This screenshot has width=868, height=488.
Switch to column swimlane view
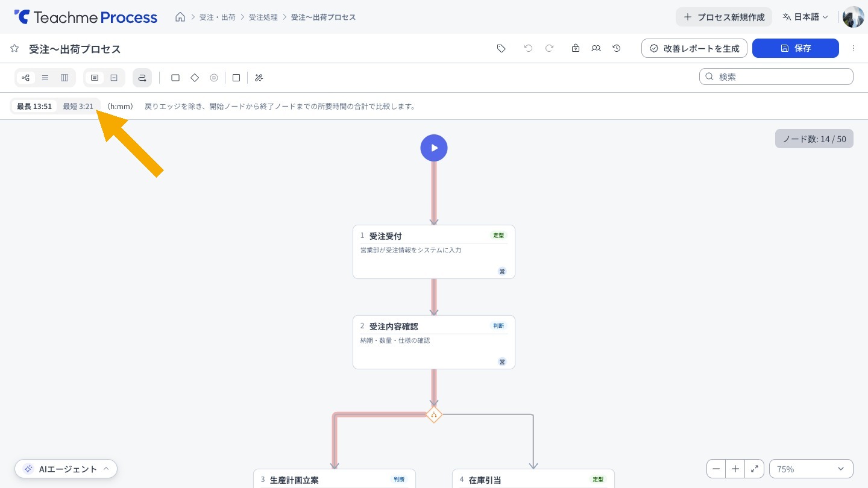64,78
